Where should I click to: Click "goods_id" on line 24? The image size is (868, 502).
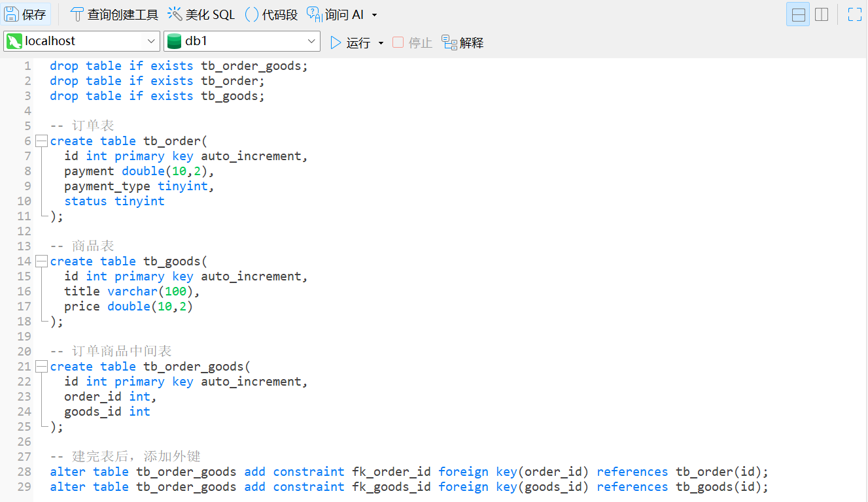tap(93, 412)
